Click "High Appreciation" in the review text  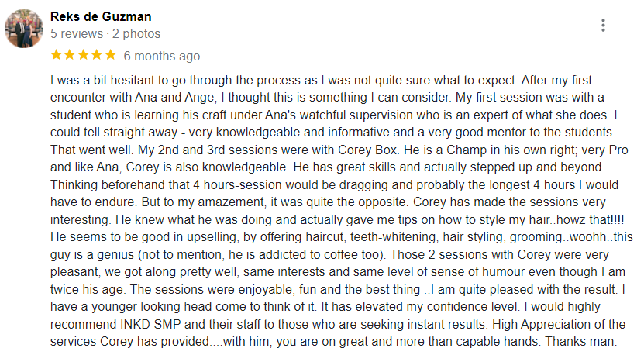point(542,324)
